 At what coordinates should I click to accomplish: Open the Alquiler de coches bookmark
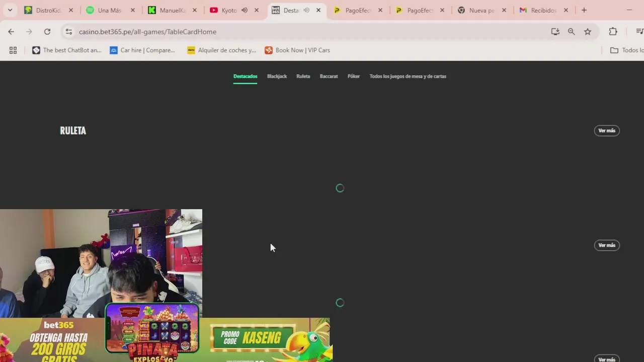221,50
